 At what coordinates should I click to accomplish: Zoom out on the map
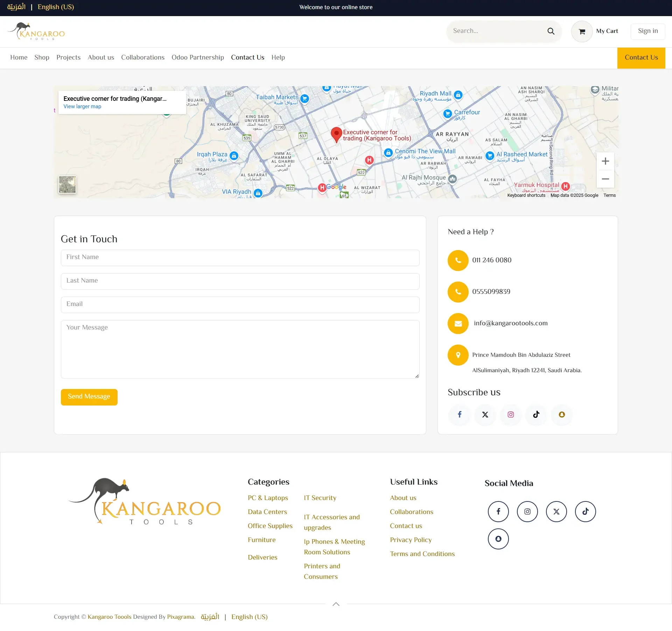(x=605, y=179)
